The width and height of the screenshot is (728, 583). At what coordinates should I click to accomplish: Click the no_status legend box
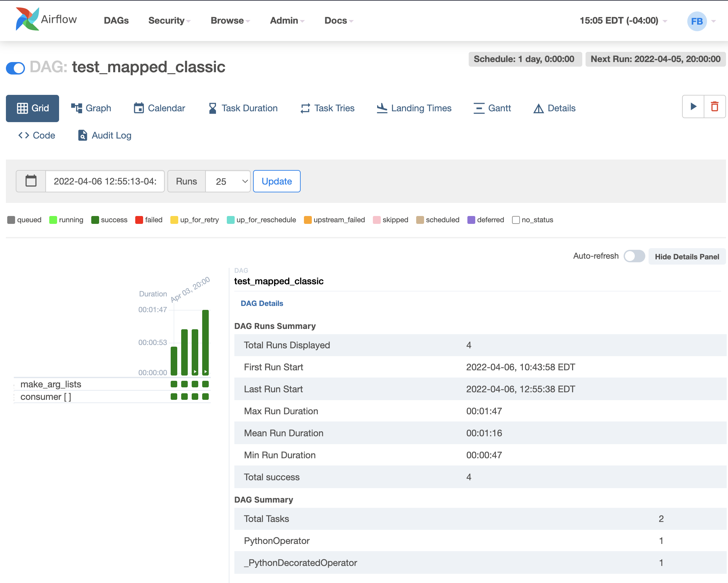point(516,220)
